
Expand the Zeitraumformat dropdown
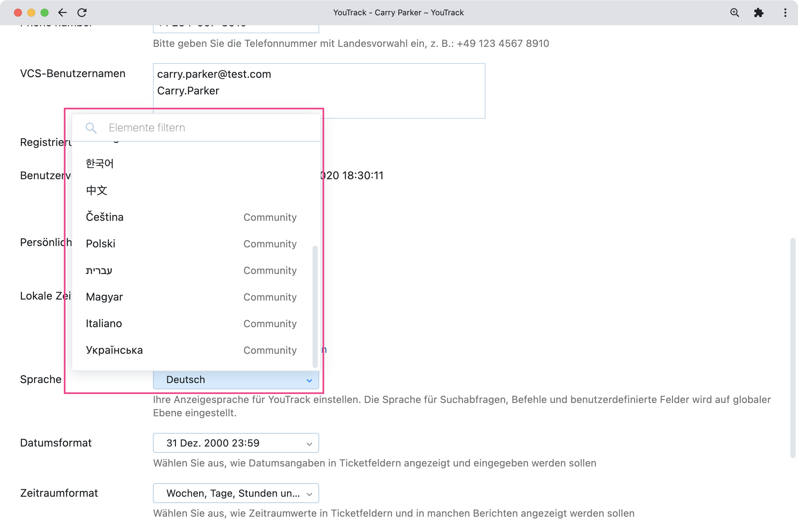(x=236, y=493)
